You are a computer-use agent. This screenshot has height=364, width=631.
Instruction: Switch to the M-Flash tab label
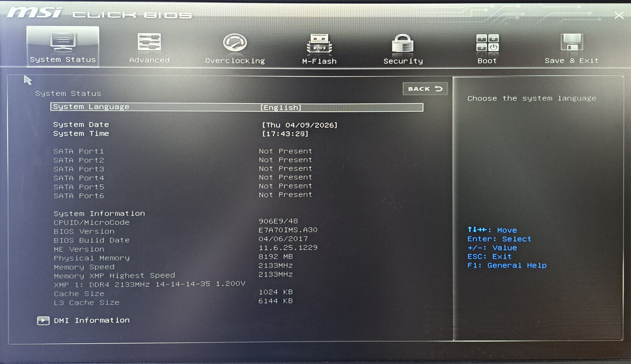tap(319, 61)
